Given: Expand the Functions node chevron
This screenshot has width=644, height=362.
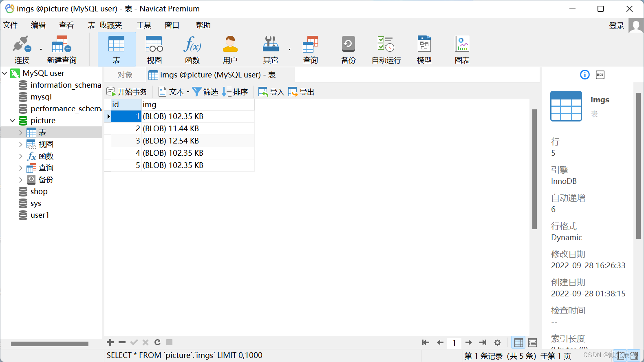Looking at the screenshot, I should coord(20,156).
